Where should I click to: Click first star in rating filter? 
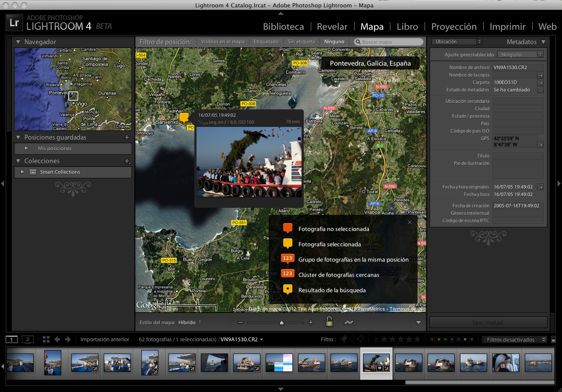pyautogui.click(x=384, y=339)
